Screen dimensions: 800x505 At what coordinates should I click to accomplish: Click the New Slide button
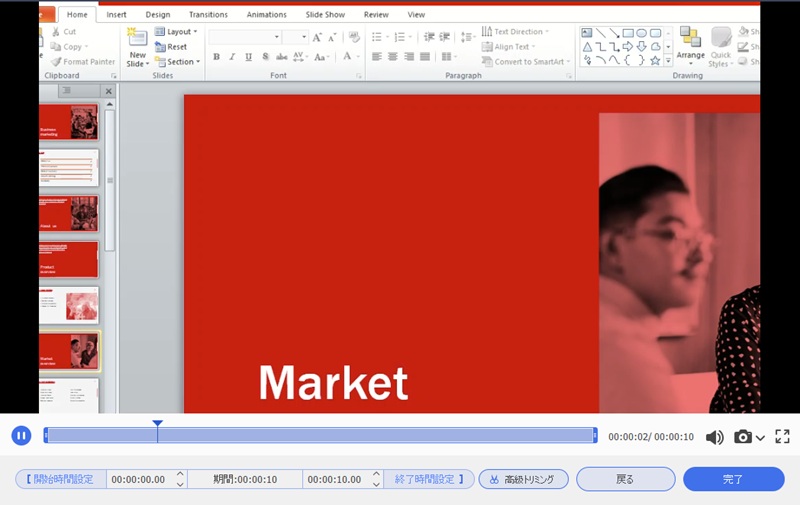(138, 47)
